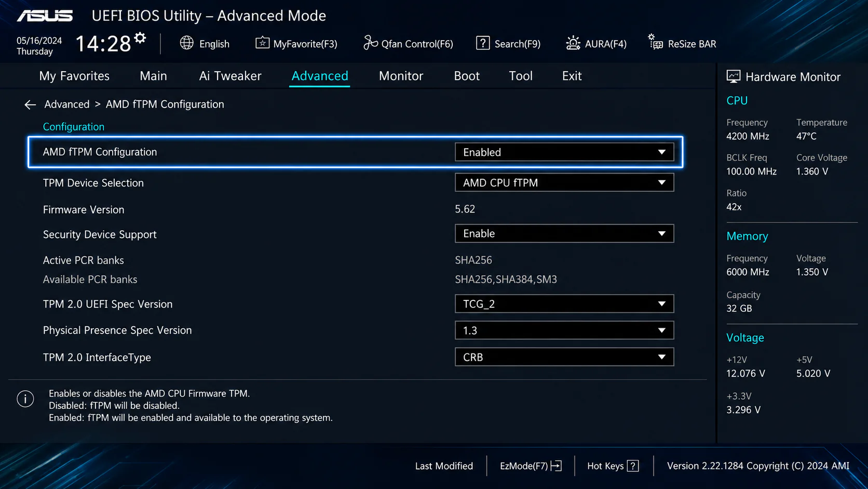This screenshot has width=868, height=489.
Task: Click +12V reading 12.076 V
Action: pos(746,374)
